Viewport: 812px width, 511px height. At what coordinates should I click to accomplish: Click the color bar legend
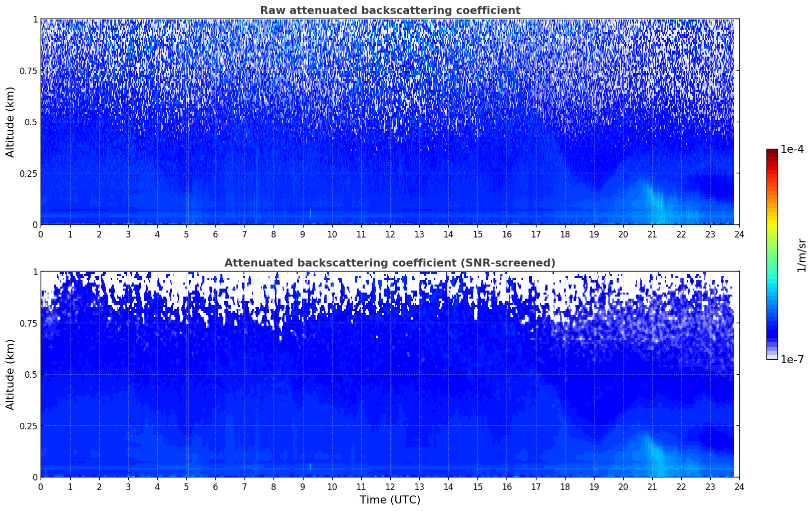click(772, 254)
